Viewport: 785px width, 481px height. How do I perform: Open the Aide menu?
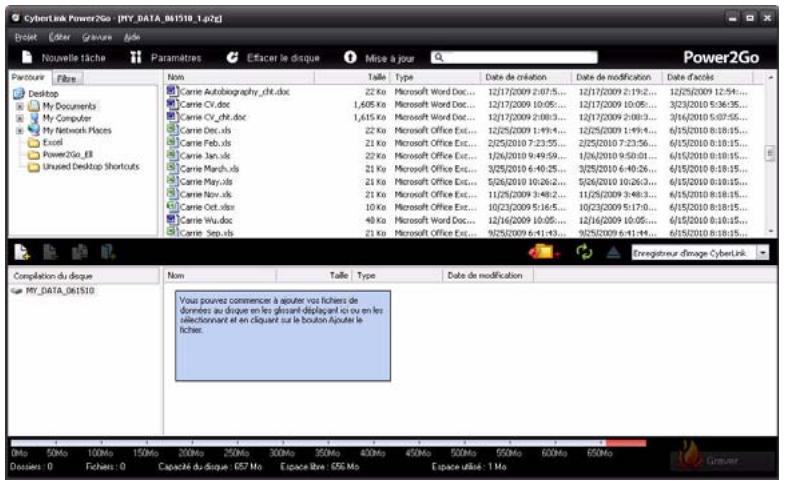coord(132,37)
